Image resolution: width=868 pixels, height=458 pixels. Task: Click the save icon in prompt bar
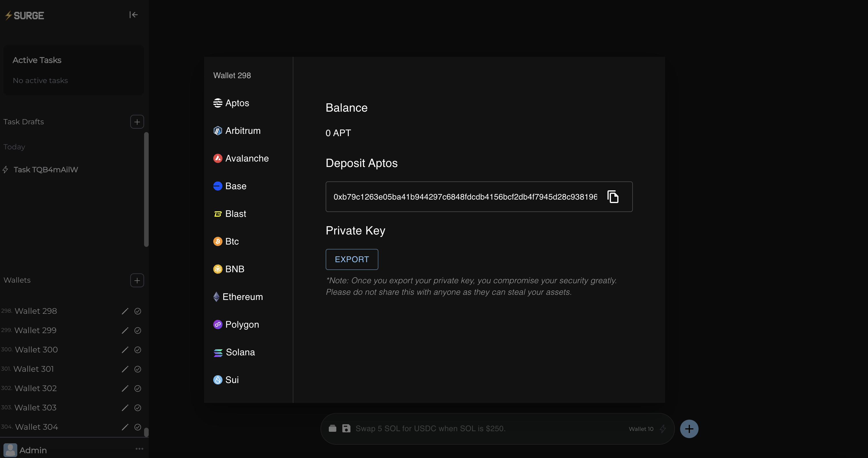tap(346, 428)
